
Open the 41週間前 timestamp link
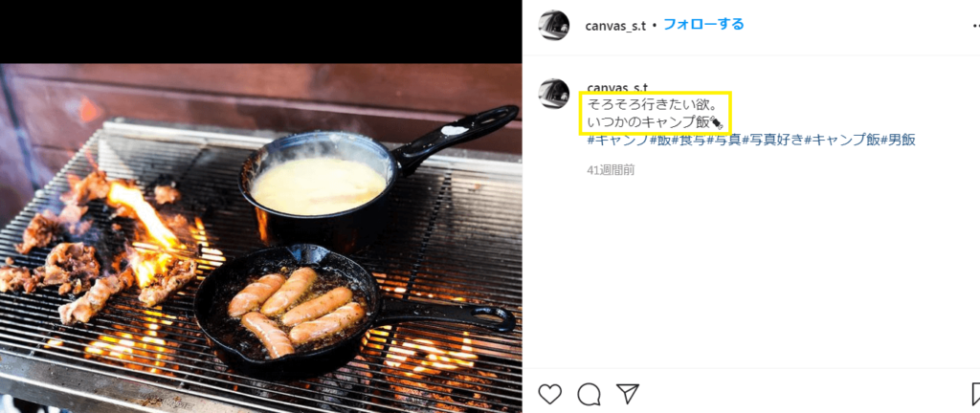click(x=611, y=169)
